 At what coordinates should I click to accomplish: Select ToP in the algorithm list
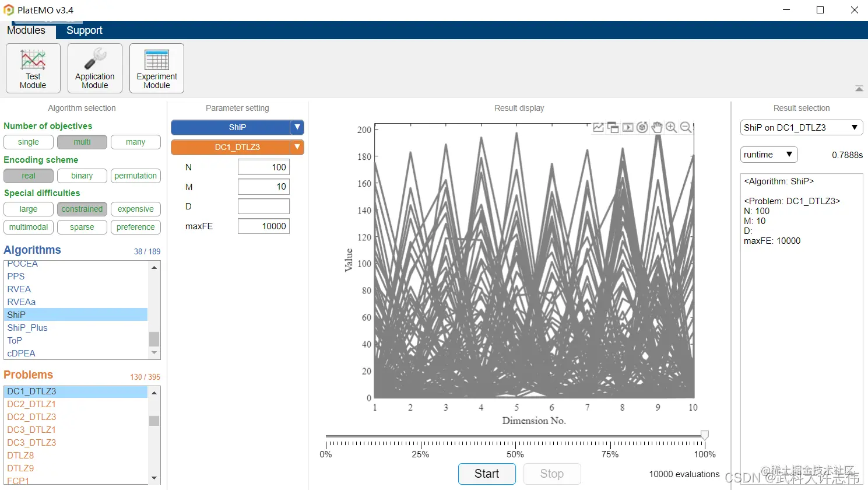76,341
